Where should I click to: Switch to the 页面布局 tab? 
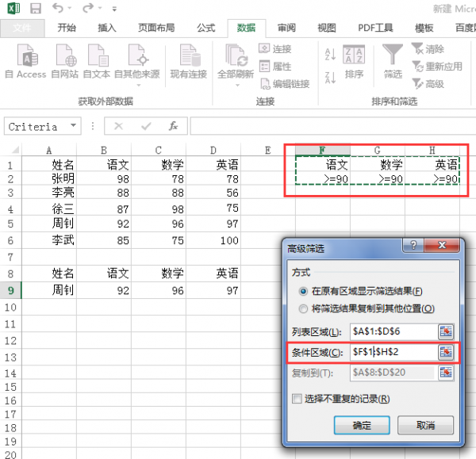point(156,28)
